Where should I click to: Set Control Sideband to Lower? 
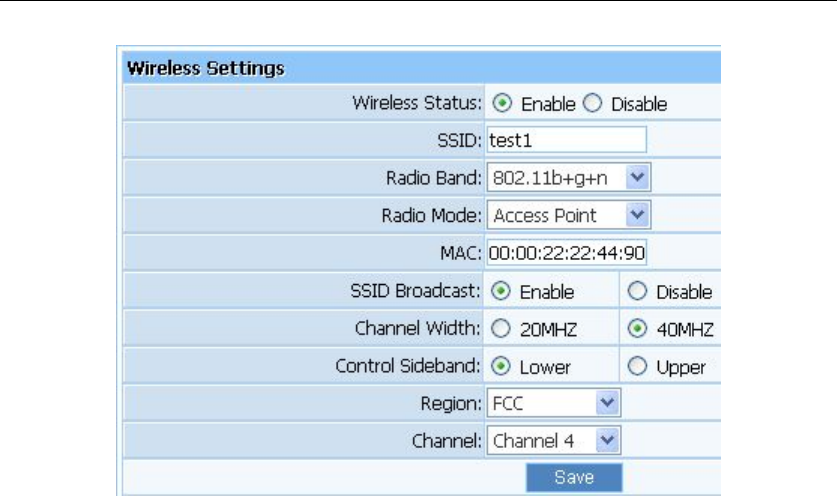pyautogui.click(x=501, y=366)
